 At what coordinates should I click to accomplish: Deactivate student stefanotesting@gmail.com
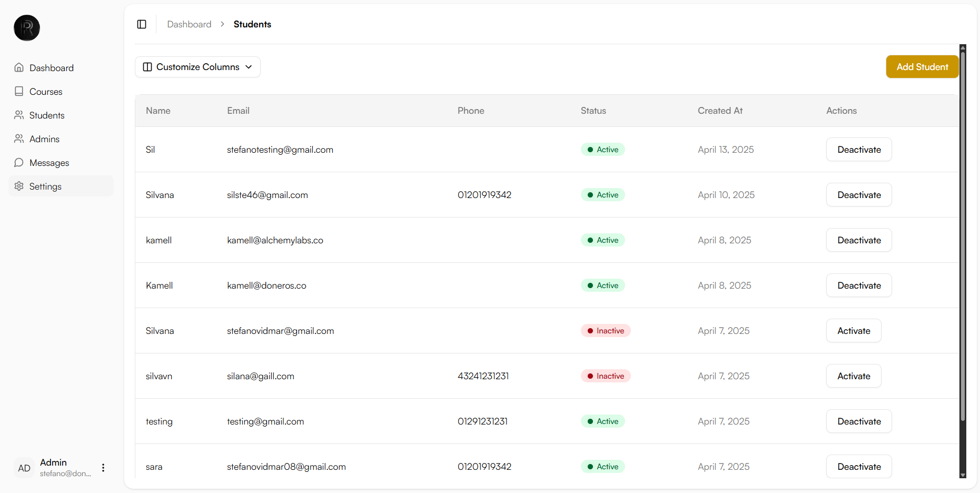[858, 150]
